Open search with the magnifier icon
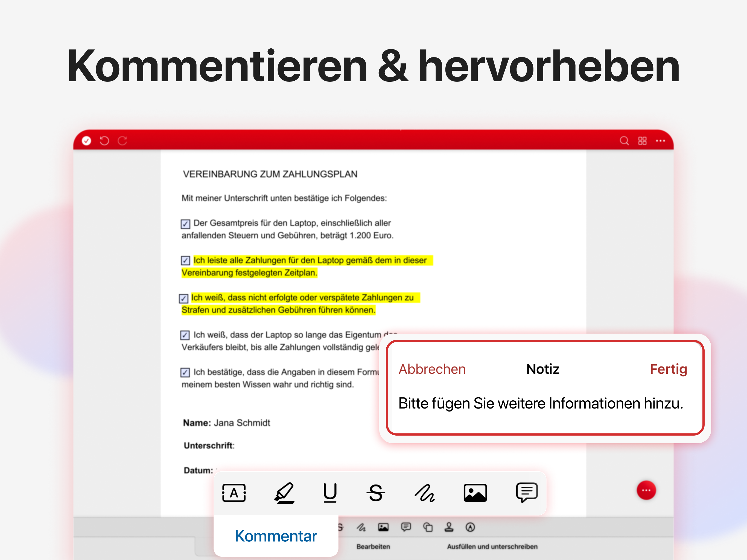This screenshot has width=747, height=560. 624,141
